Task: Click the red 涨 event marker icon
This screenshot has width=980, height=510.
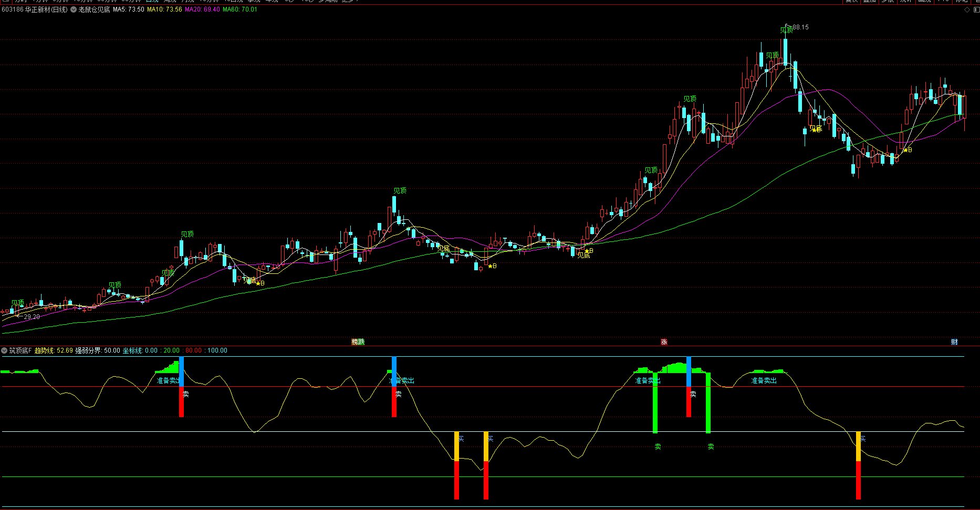Action: tap(664, 342)
